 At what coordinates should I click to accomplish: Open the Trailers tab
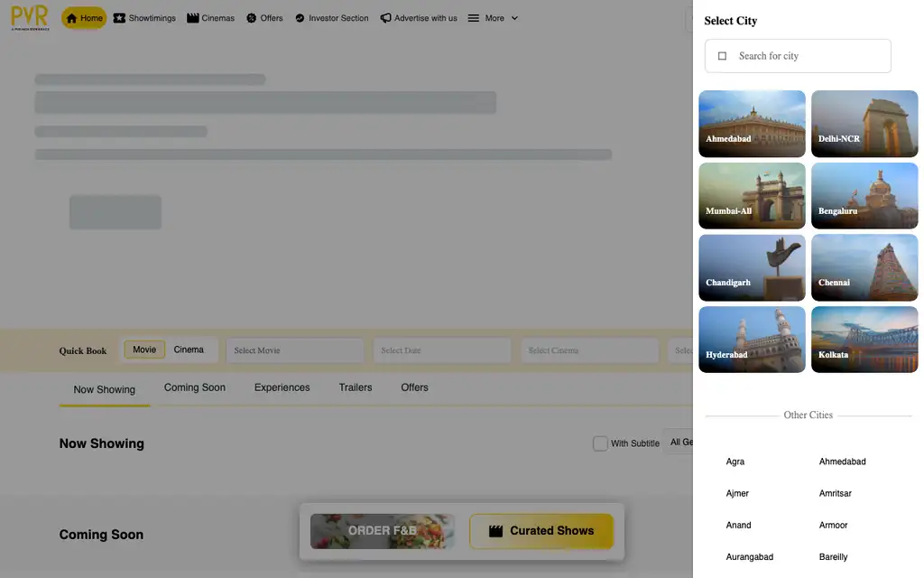click(x=356, y=387)
